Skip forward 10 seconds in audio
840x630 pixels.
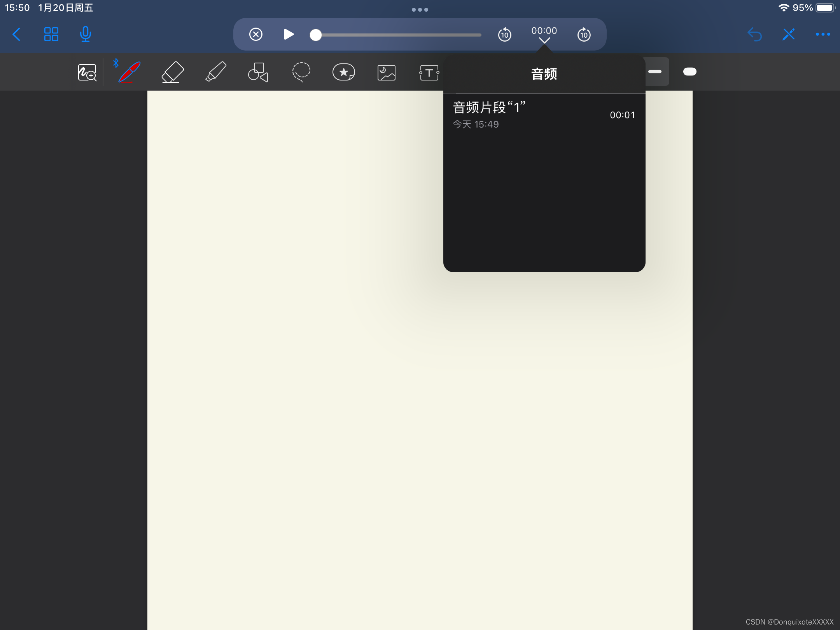tap(584, 35)
